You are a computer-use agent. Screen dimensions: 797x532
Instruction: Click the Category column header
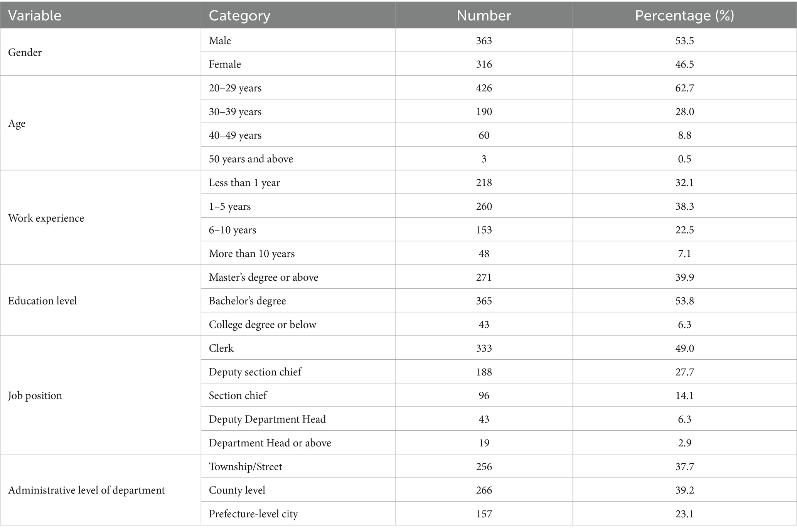click(239, 15)
